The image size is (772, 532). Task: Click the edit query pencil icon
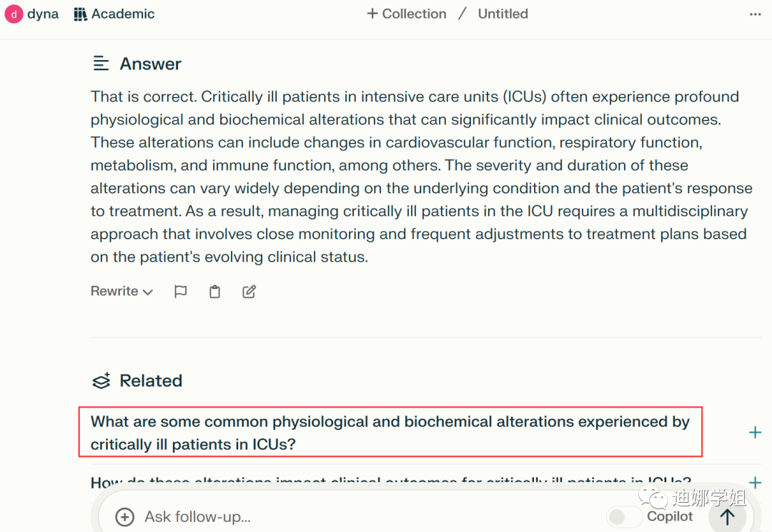(249, 292)
